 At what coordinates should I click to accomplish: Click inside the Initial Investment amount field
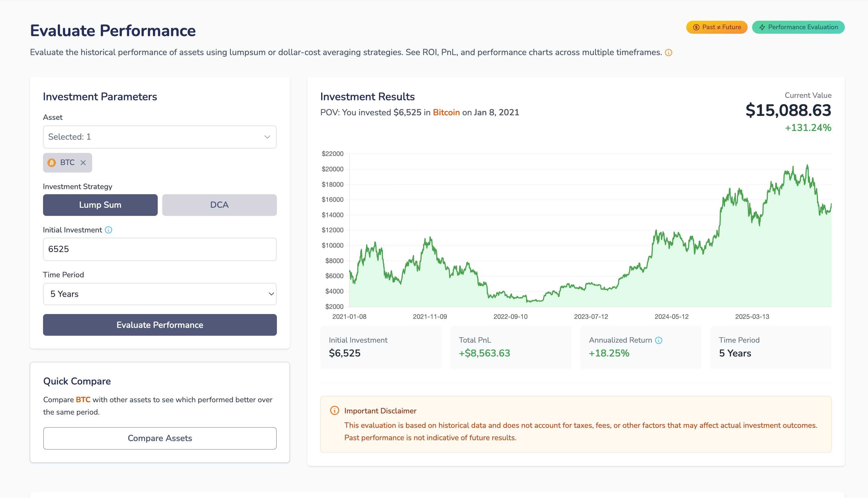pyautogui.click(x=160, y=249)
